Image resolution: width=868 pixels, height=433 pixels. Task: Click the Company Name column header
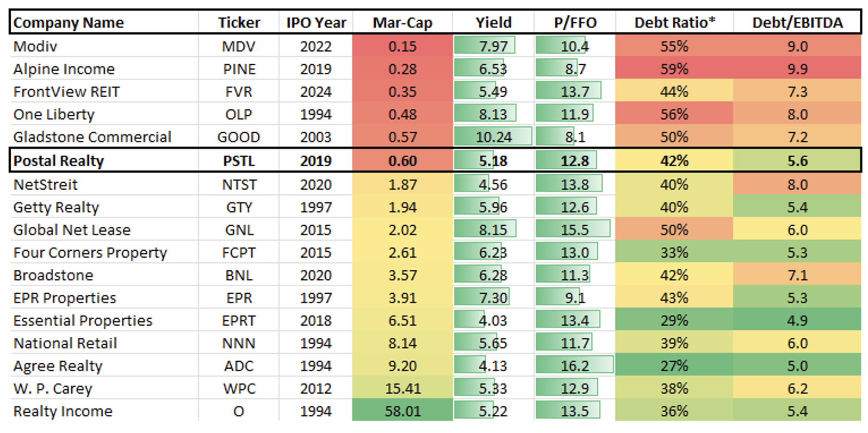pos(68,23)
